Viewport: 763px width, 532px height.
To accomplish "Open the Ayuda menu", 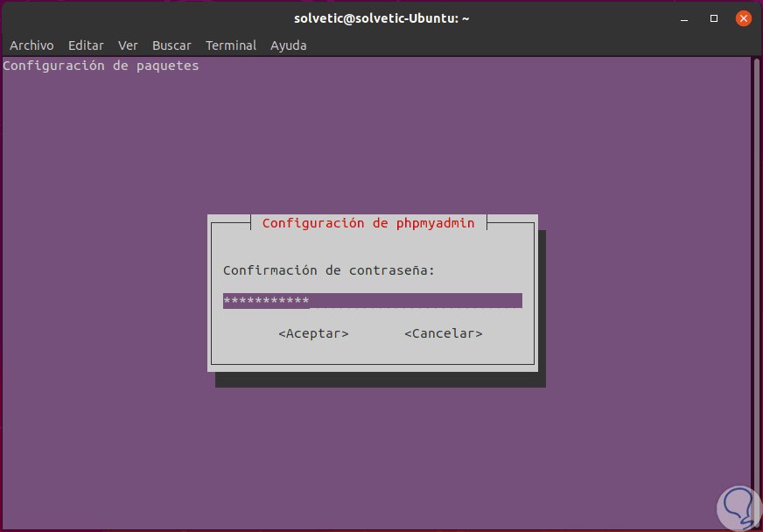I will [288, 45].
